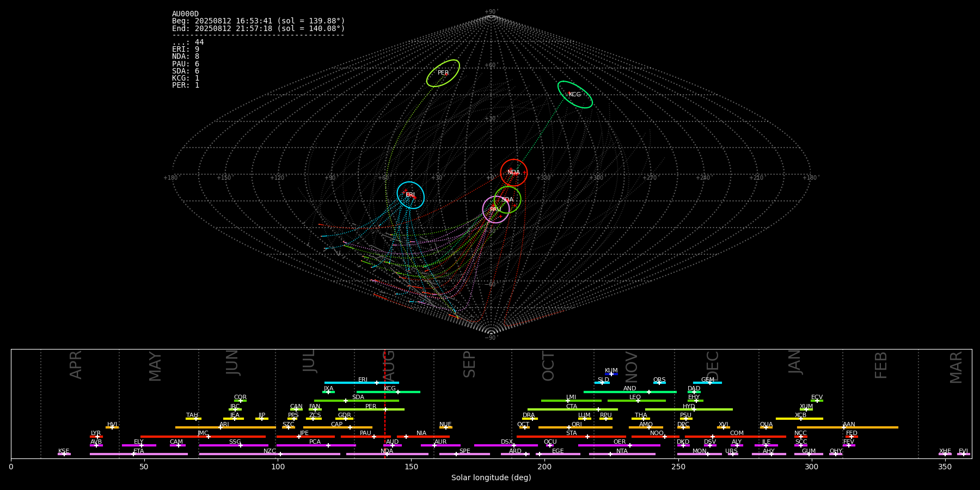Click the NZC shower bar
This screenshot has width=980, height=490.
click(x=269, y=454)
